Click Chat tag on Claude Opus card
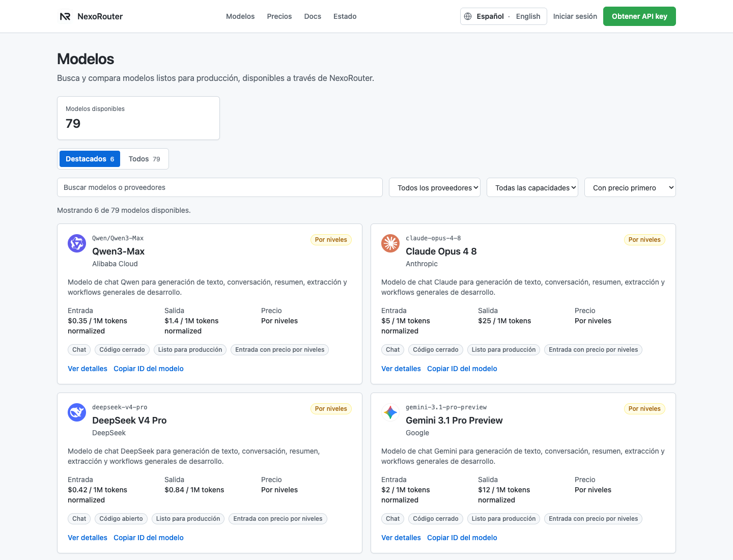 pyautogui.click(x=392, y=350)
